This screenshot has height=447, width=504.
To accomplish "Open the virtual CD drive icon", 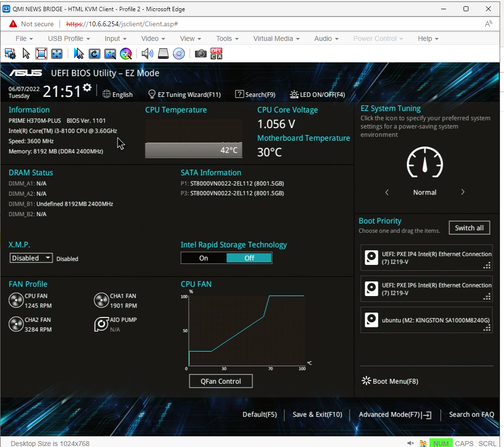I will (179, 54).
